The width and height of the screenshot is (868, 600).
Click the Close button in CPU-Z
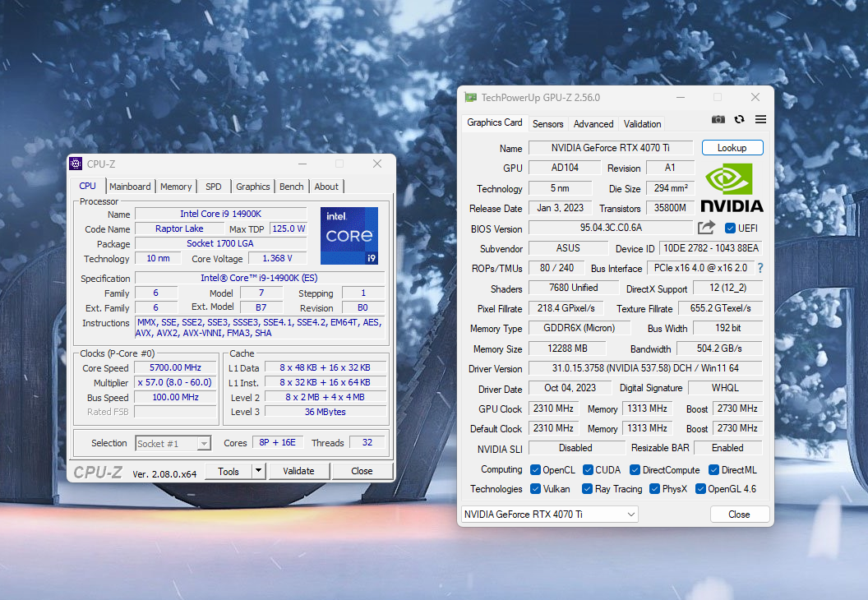[x=362, y=471]
